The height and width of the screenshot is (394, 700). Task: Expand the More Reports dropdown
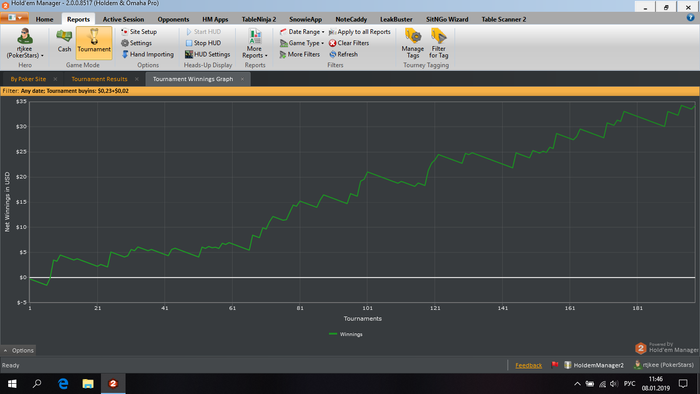click(x=255, y=43)
